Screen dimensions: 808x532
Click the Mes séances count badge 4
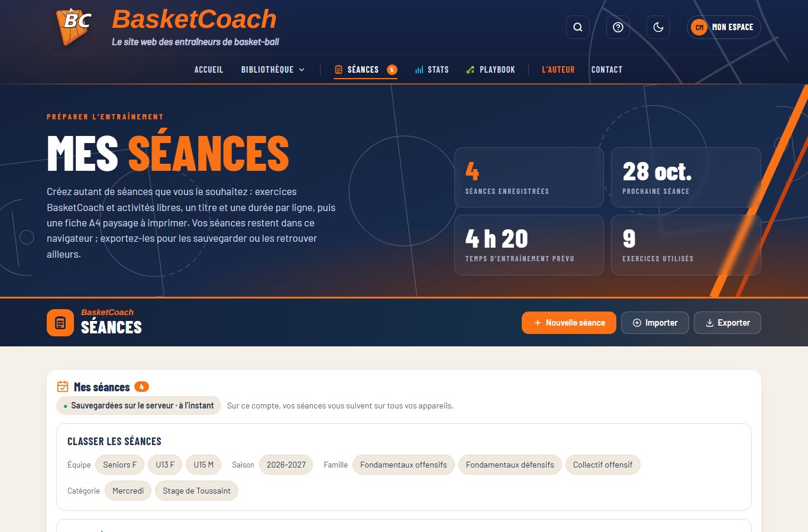point(141,387)
